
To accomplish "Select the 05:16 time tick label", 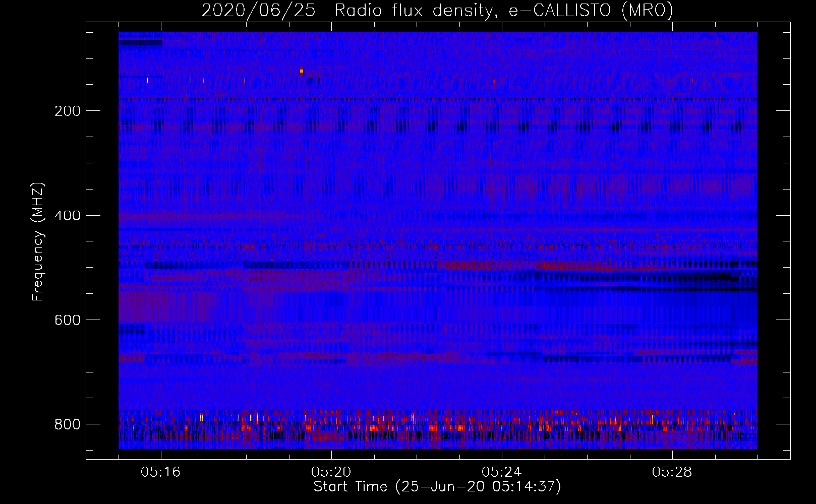I will [161, 472].
